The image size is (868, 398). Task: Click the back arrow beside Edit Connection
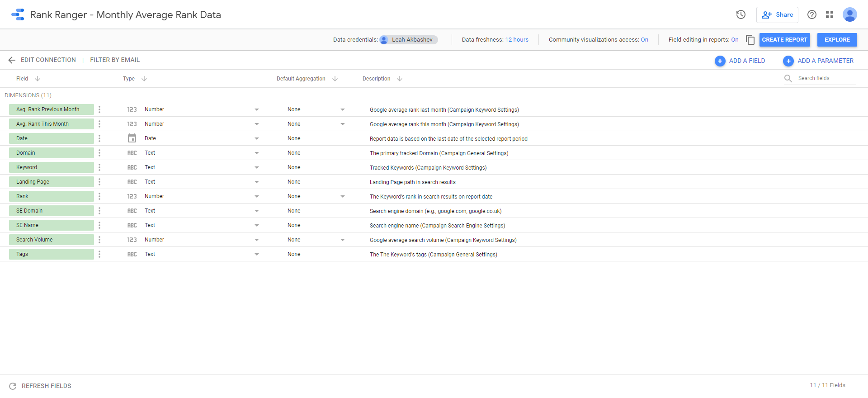(x=12, y=60)
